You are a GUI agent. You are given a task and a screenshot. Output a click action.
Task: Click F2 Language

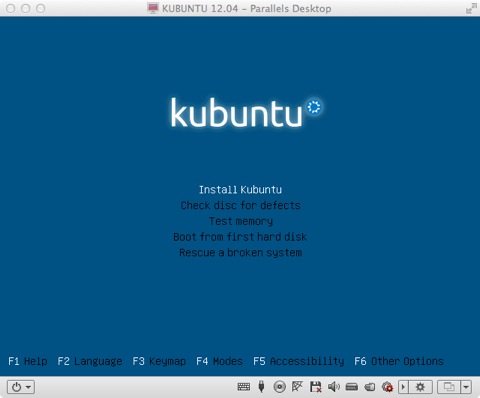click(90, 361)
